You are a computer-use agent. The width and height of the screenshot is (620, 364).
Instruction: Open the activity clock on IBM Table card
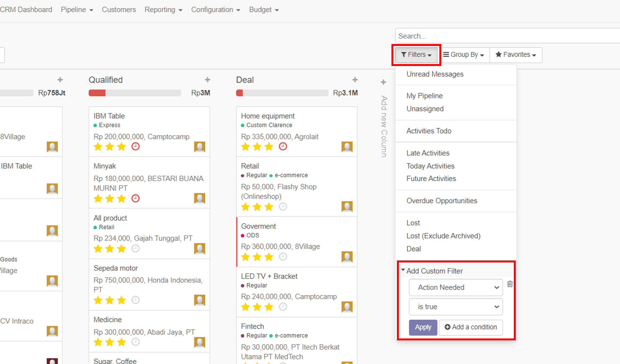[x=135, y=147]
